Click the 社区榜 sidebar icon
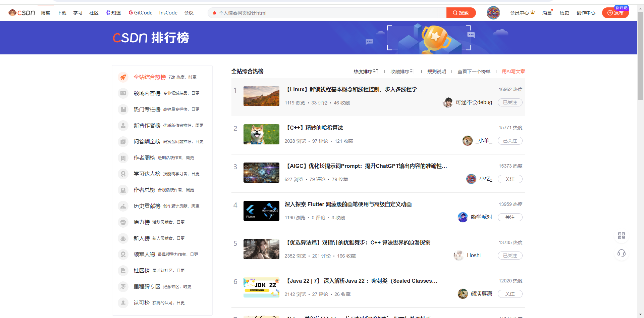Image resolution: width=644 pixels, height=318 pixels. pos(123,271)
